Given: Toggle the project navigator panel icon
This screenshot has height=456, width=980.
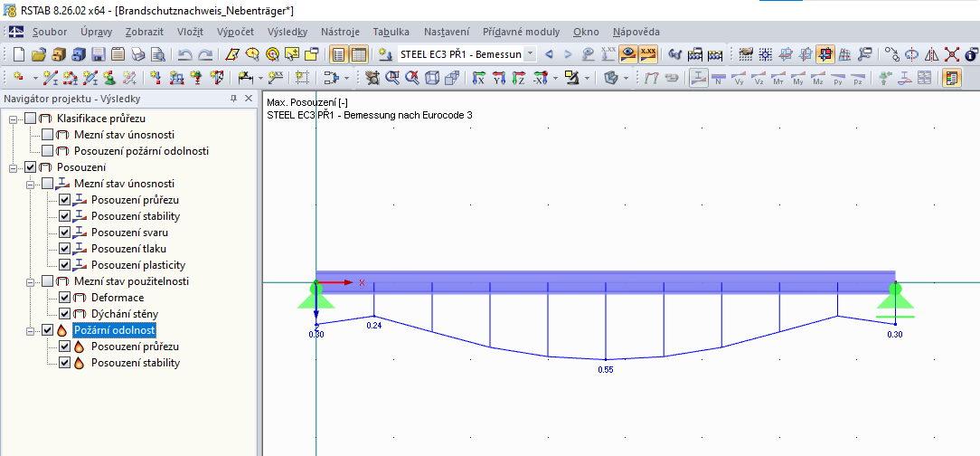Looking at the screenshot, I should [338, 54].
